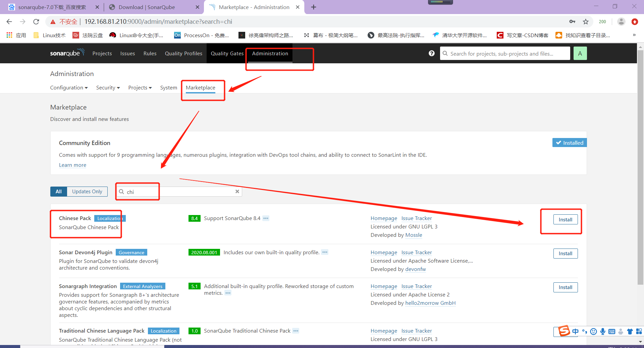Click Learn more about Community Edition

pos(72,165)
